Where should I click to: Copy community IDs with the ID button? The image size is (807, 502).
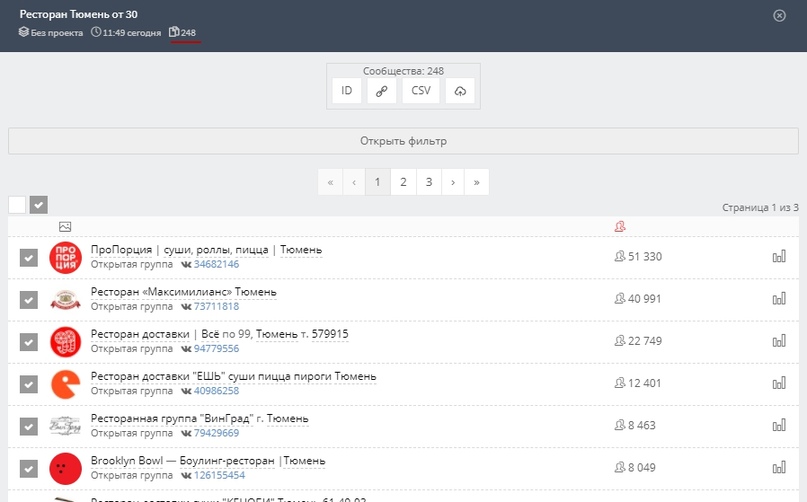pyautogui.click(x=346, y=91)
